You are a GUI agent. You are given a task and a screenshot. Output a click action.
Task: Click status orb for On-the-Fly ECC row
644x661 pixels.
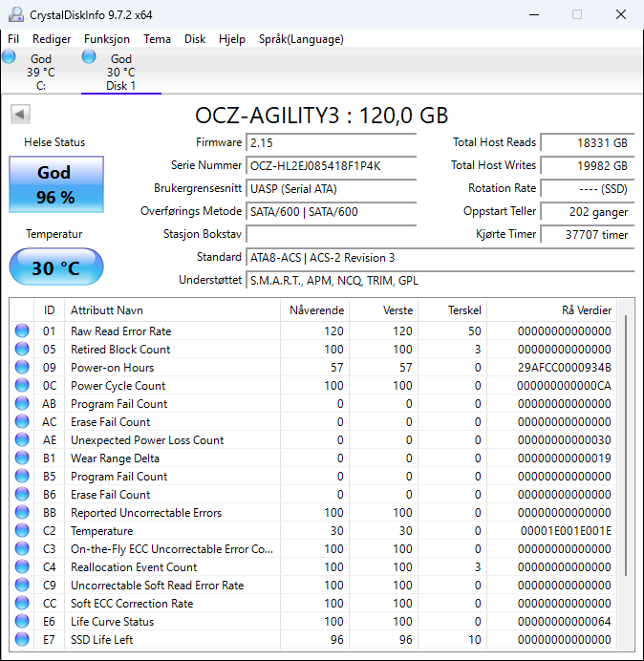coord(22,548)
